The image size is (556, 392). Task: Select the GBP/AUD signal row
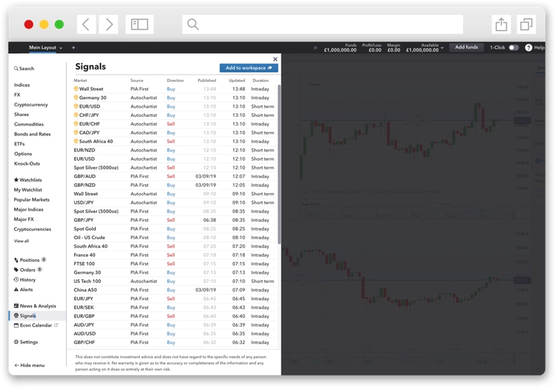[174, 177]
